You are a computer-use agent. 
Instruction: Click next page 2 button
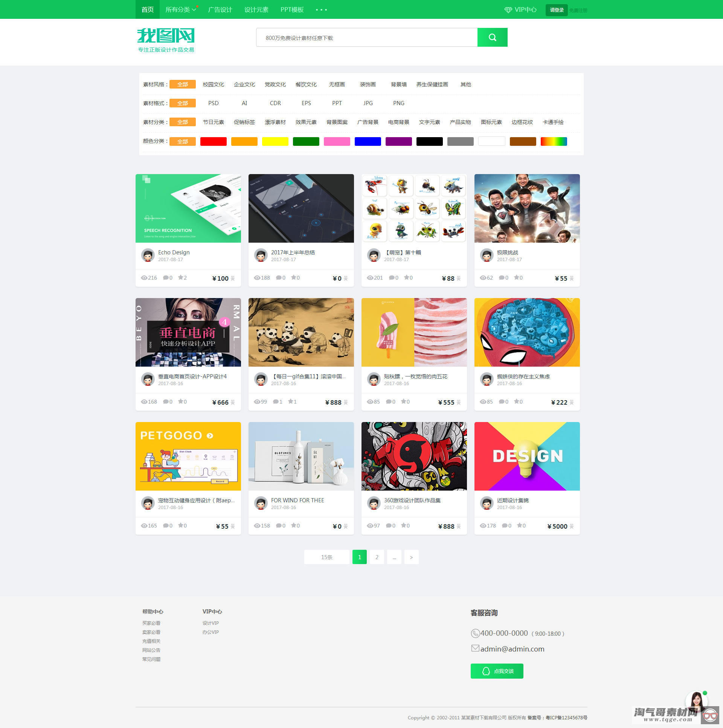pyautogui.click(x=376, y=557)
